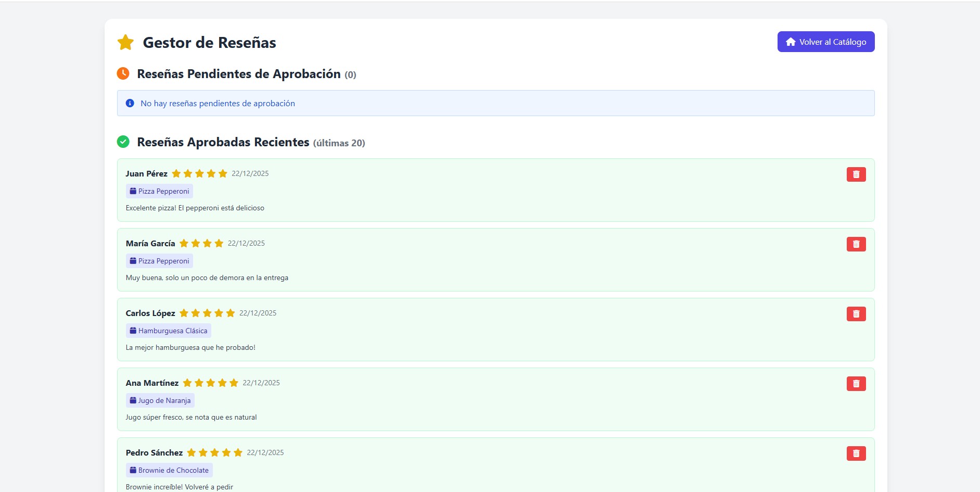
Task: Click the Hamburguesa Clásica product tag
Action: pyautogui.click(x=168, y=331)
